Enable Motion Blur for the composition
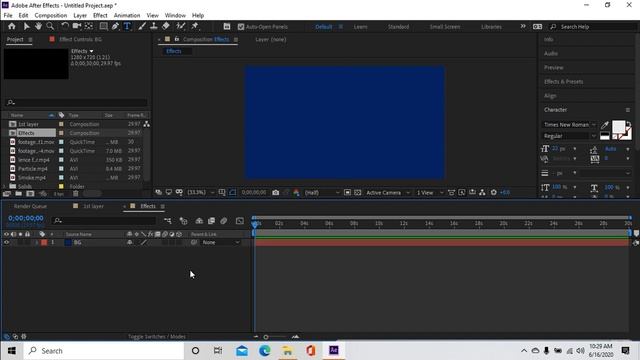 point(224,221)
